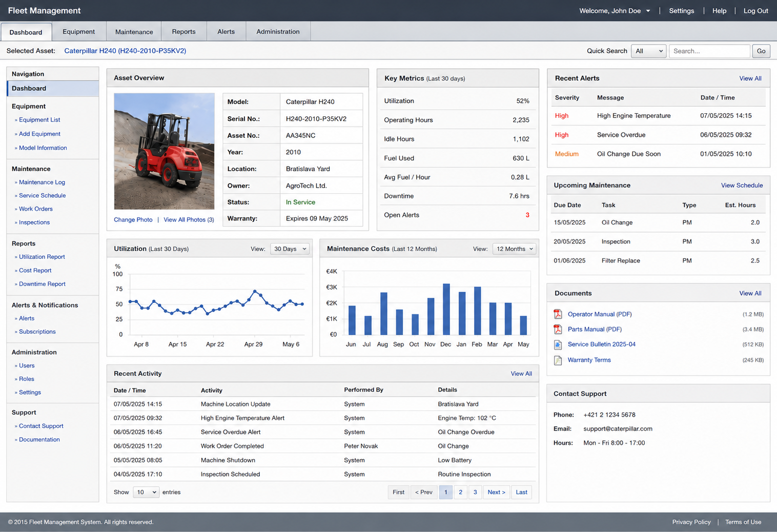
Task: Open Users in the sidebar
Action: coord(27,365)
